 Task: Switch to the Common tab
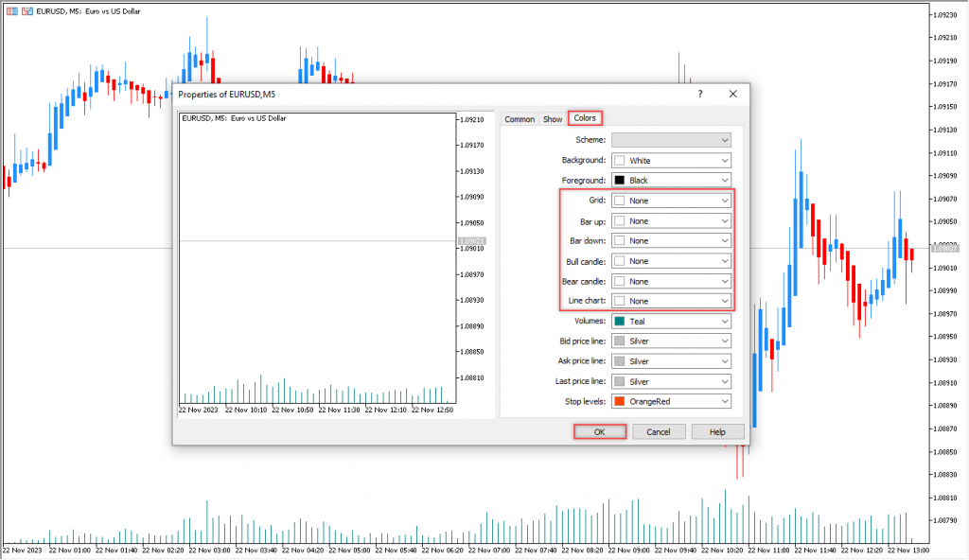click(520, 119)
